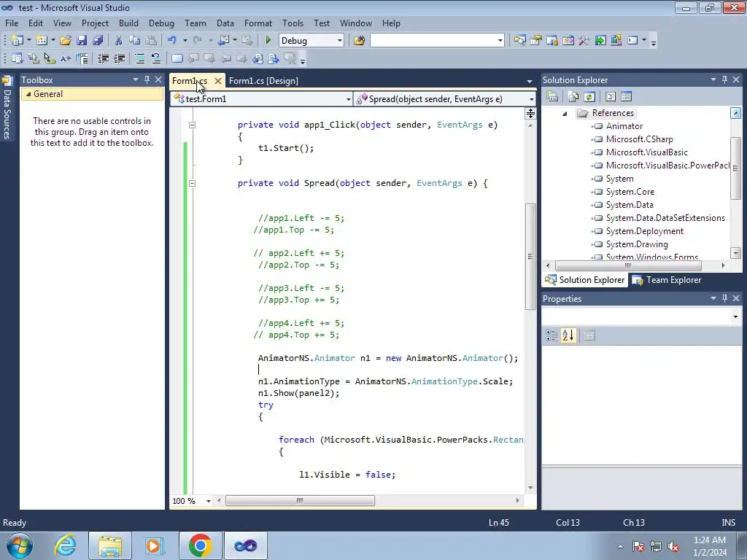Open the test.Form1 class dropdown
Image resolution: width=747 pixels, height=560 pixels.
(x=348, y=99)
